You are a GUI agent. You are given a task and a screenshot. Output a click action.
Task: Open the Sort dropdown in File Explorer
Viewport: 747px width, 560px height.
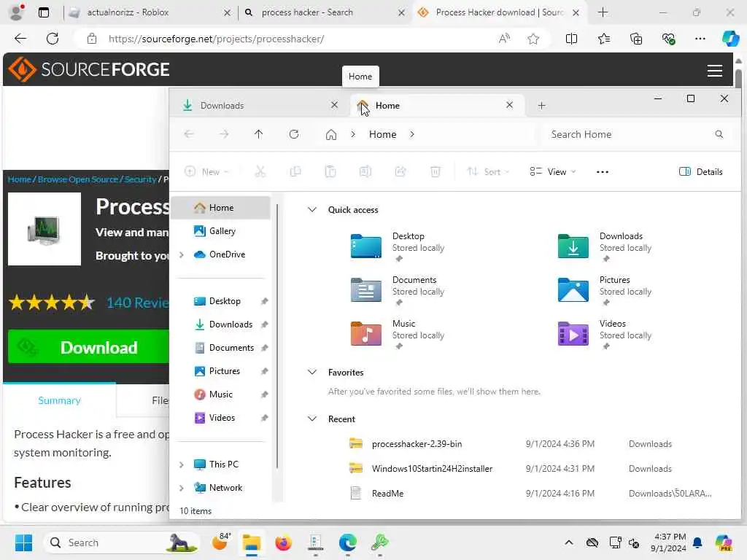pyautogui.click(x=488, y=171)
